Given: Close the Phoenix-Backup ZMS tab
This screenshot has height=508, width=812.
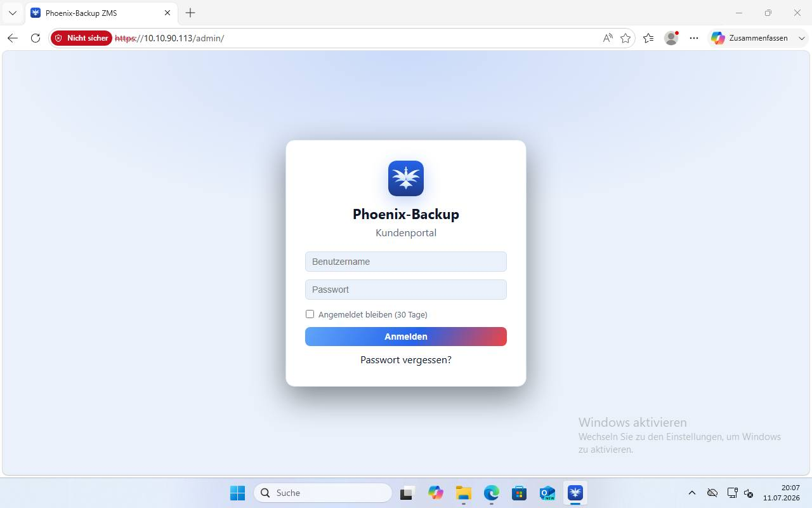Looking at the screenshot, I should click(x=167, y=13).
